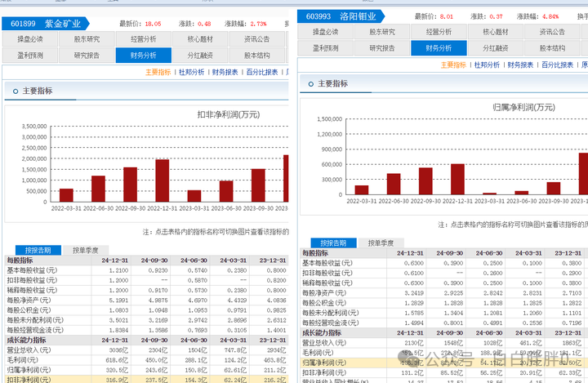Select 洛阳钼业 扣非净利润 value 131.2亿

click(x=413, y=373)
